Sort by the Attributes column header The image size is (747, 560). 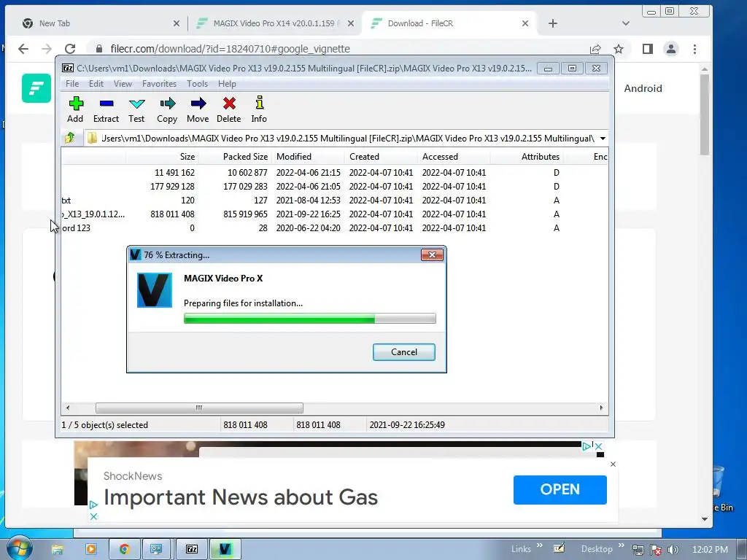pos(527,157)
